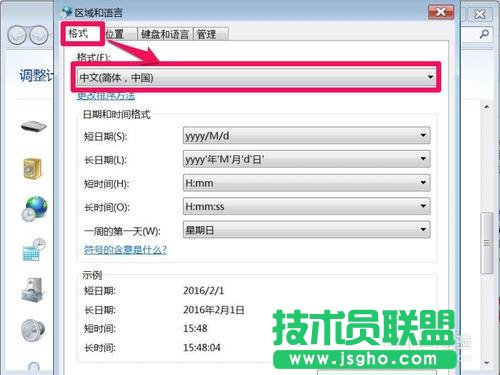Screen dimensions: 500x375
Task: Click the Control Panel back arrow button
Action: (x=17, y=35)
